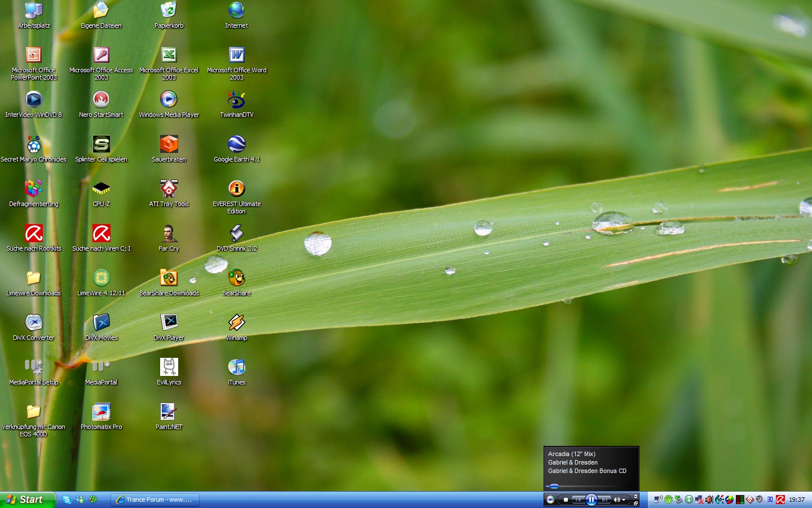Skip to next track in media toolbar
The height and width of the screenshot is (508, 812).
(604, 500)
